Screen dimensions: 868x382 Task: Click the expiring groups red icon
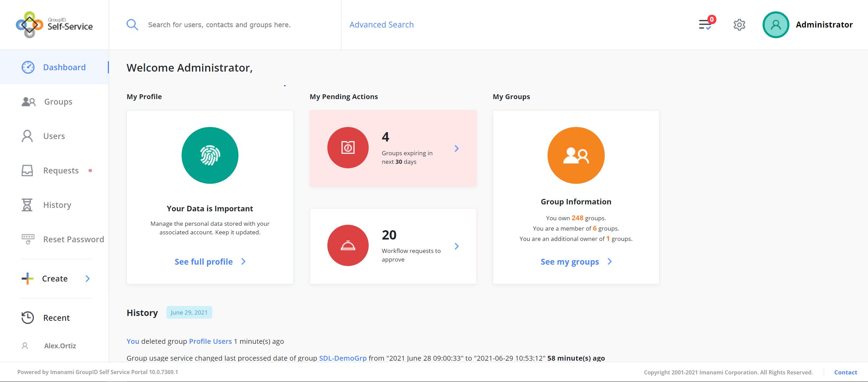pyautogui.click(x=348, y=148)
